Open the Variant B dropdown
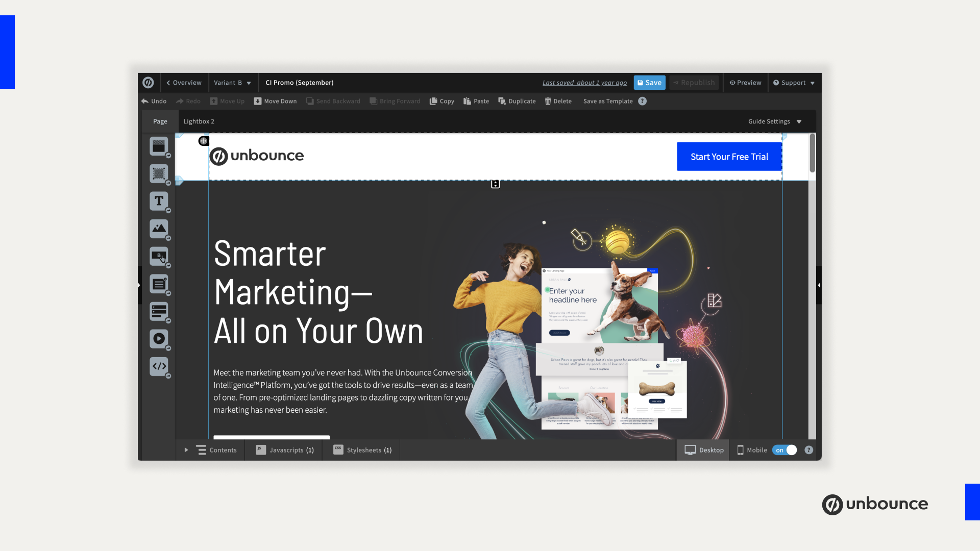The width and height of the screenshot is (980, 551). [x=232, y=83]
